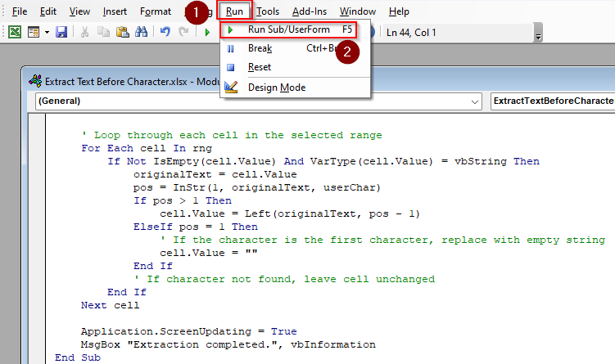Click the code line 'For Each cell In rng'
This screenshot has height=364, width=615.
147,148
